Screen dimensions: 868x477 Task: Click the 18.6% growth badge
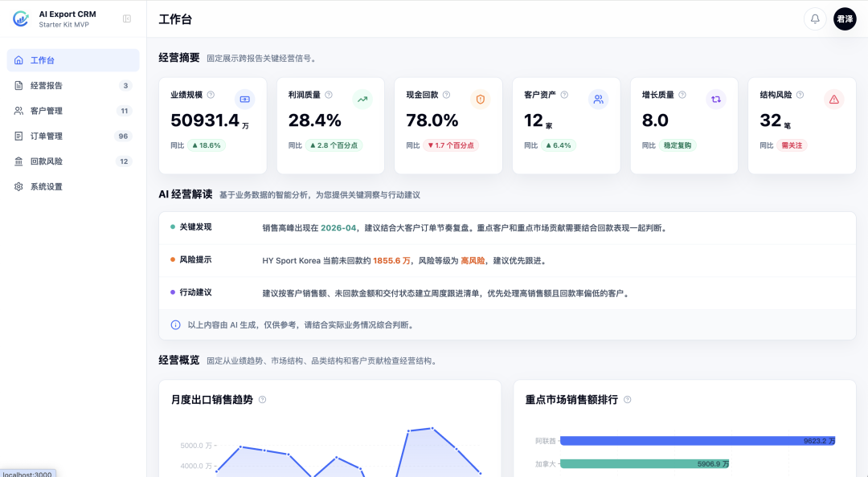pyautogui.click(x=207, y=145)
